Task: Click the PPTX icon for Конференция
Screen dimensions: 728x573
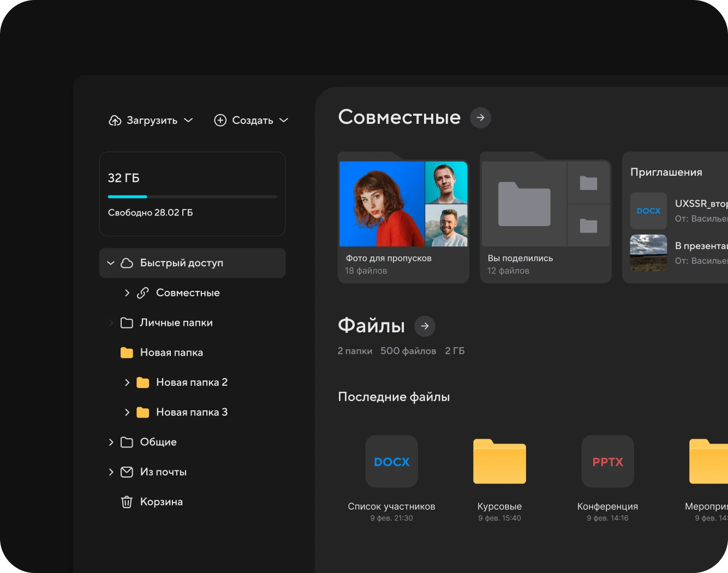Action: [607, 461]
